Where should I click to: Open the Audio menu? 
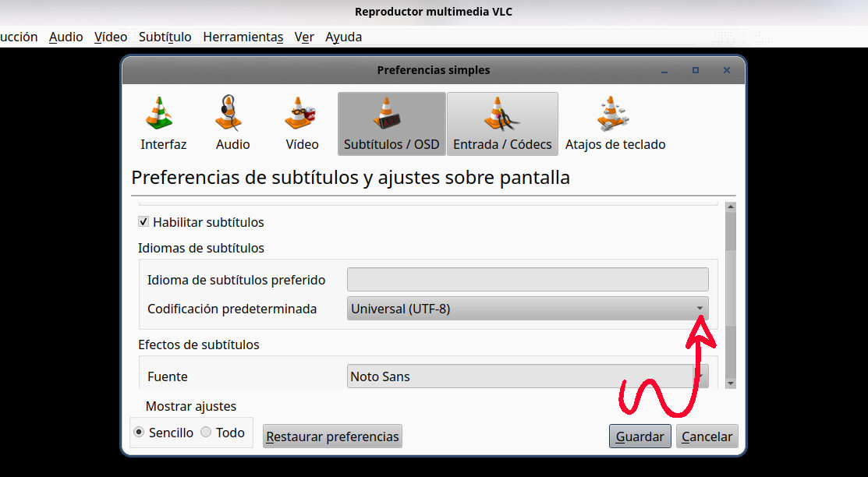pyautogui.click(x=66, y=37)
